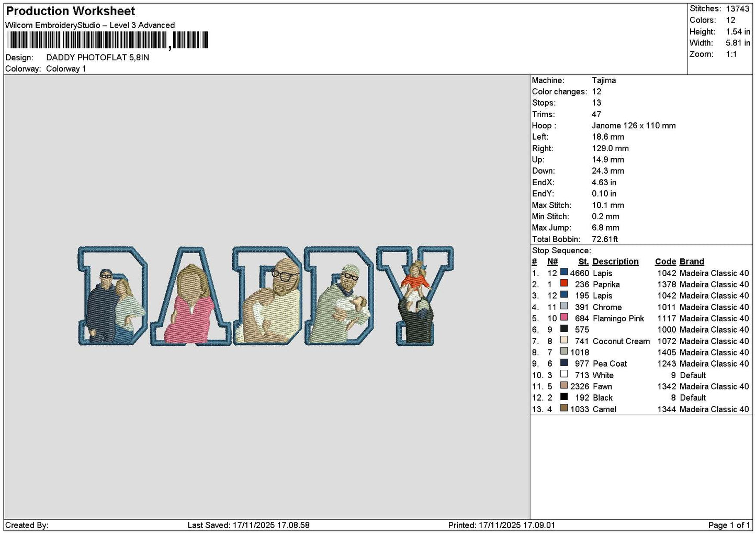This screenshot has height=534, width=756.
Task: Click the D with man holding baby
Action: [x=340, y=296]
